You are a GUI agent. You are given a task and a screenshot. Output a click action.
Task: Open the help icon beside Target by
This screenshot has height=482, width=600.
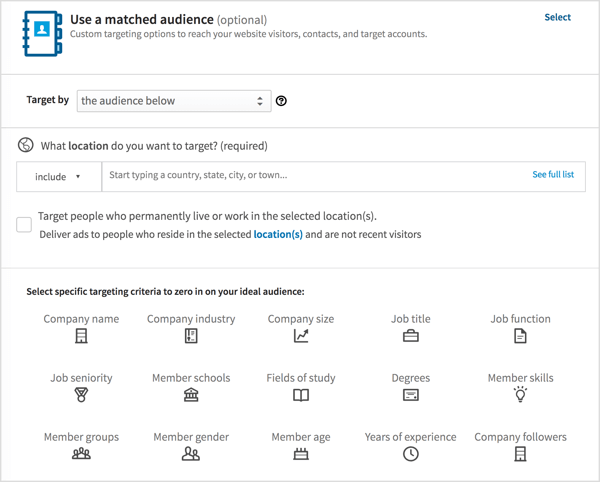pos(281,101)
